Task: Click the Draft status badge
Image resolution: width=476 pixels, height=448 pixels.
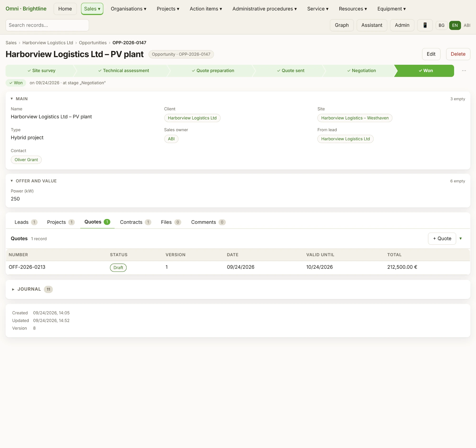Action: coord(118,268)
